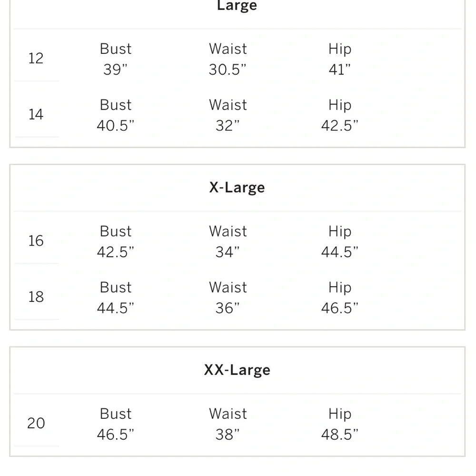Select the X-Large section heading
This screenshot has width=476, height=476.
[x=237, y=188]
